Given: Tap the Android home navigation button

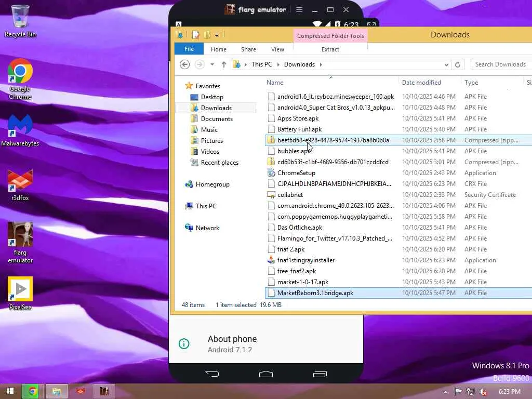Looking at the screenshot, I should point(265,374).
